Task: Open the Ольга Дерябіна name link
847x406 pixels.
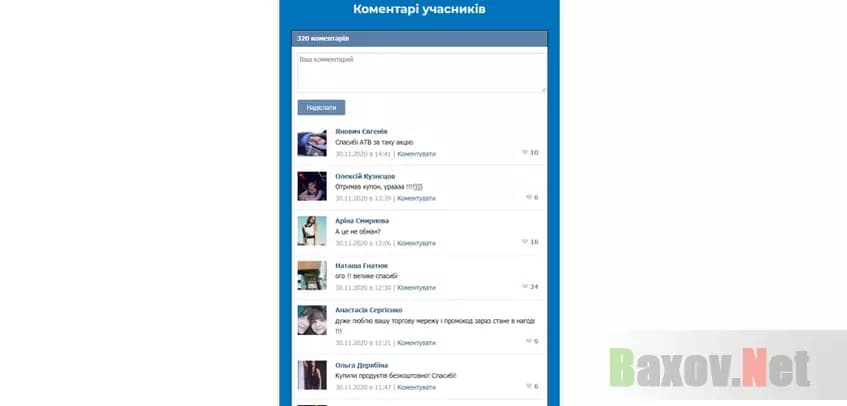Action: click(361, 365)
